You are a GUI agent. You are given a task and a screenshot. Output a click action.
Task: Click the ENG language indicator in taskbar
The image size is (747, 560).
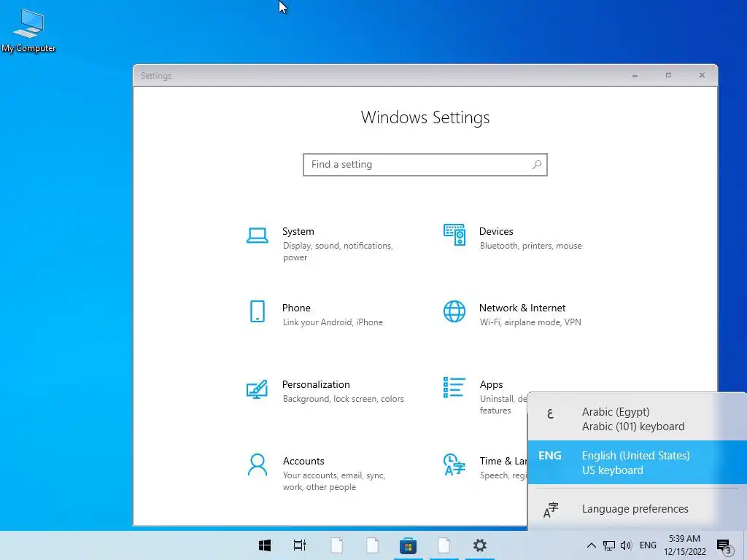pos(648,545)
